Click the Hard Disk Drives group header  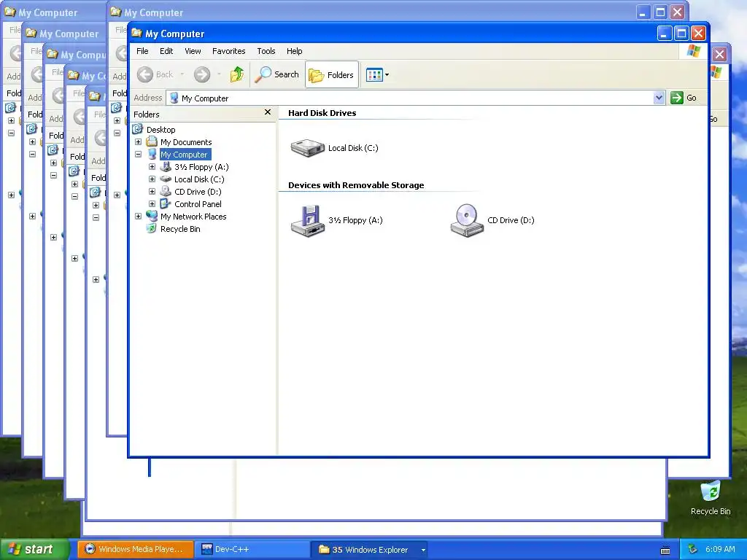(322, 113)
